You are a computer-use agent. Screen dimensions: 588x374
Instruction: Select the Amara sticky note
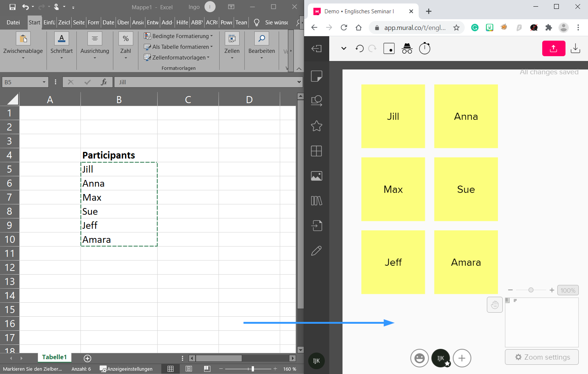[x=466, y=262]
